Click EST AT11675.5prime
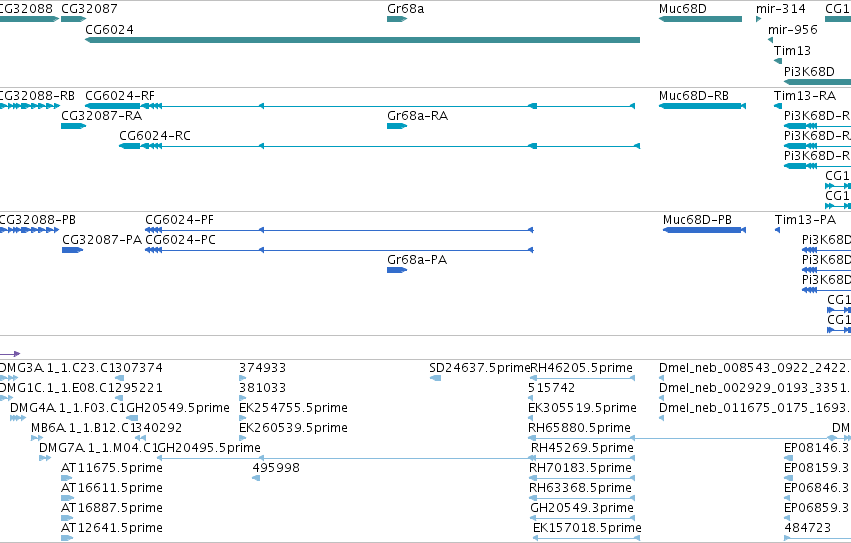This screenshot has height=543, width=851. pyautogui.click(x=67, y=478)
